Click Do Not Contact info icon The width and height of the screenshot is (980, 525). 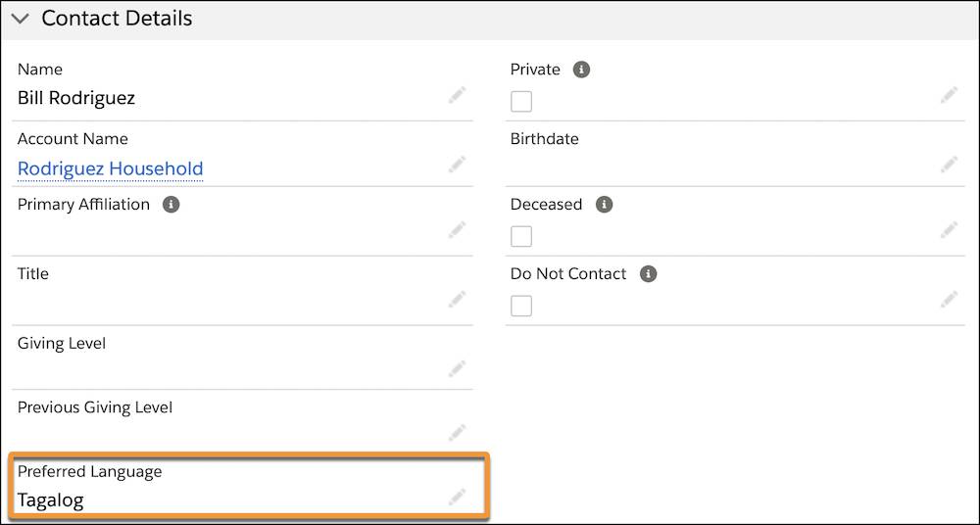pyautogui.click(x=648, y=274)
